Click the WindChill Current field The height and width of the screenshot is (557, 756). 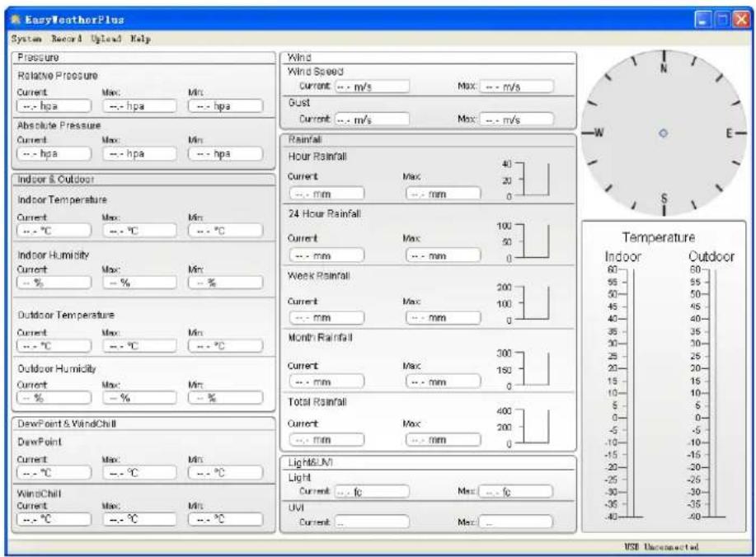point(54,519)
